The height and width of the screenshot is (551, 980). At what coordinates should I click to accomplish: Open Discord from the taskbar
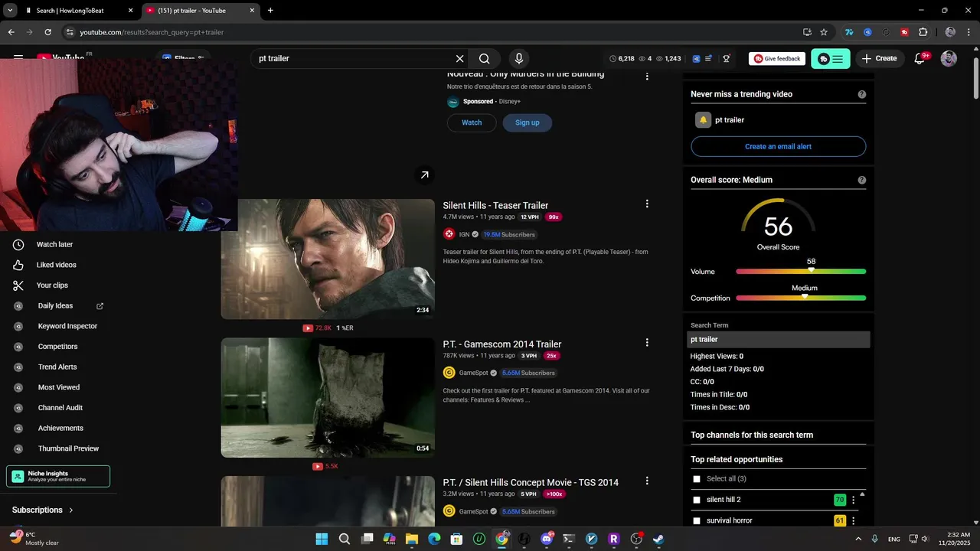point(547,539)
